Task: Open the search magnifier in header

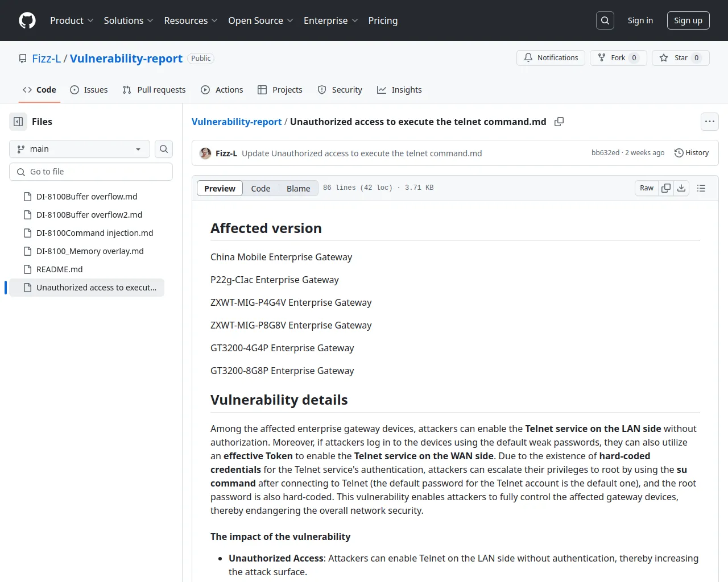Action: tap(605, 20)
